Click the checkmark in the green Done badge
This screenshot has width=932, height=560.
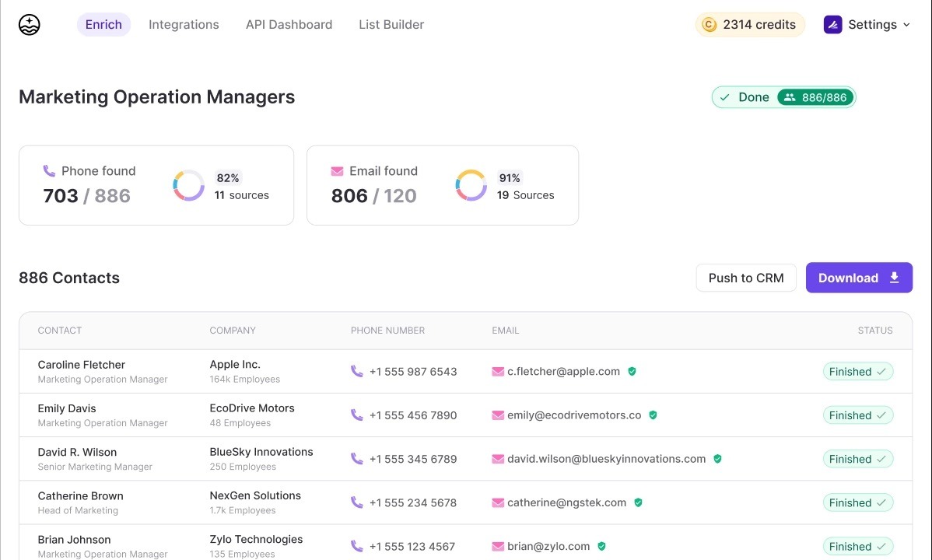[727, 97]
